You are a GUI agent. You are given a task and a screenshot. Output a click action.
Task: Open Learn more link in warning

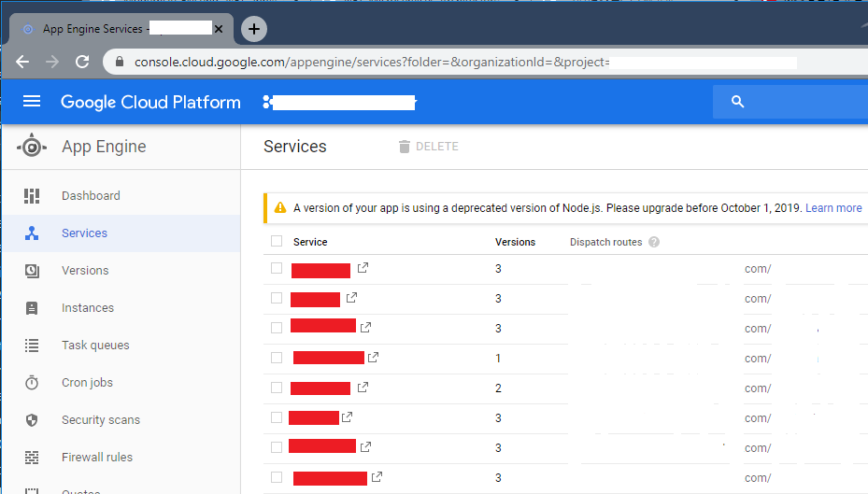coord(833,208)
